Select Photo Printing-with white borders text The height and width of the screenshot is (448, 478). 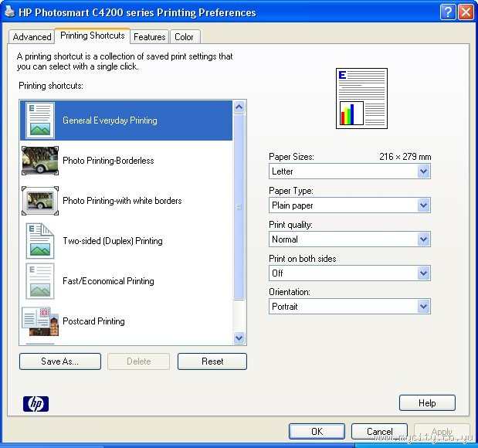coord(122,201)
